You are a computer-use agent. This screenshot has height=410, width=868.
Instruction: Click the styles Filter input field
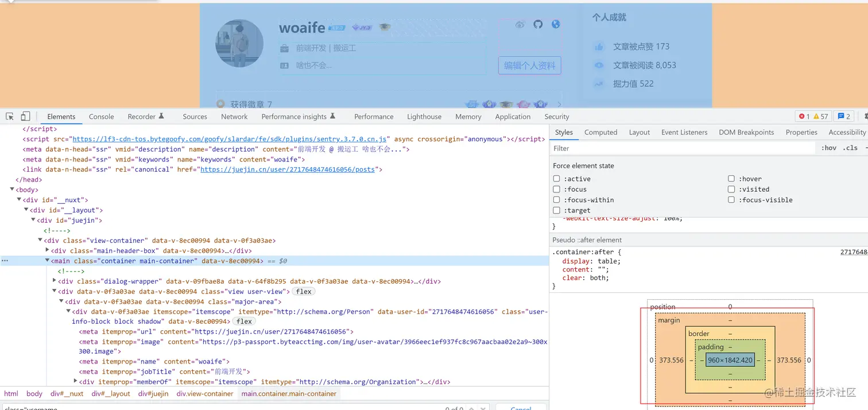point(683,148)
